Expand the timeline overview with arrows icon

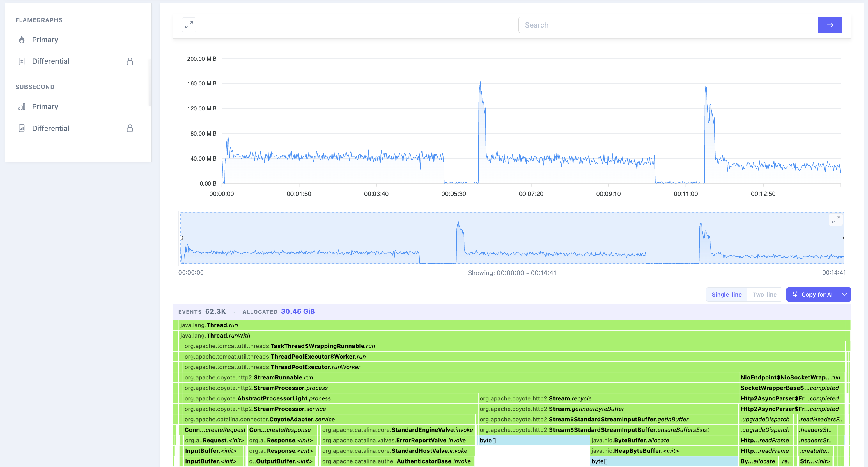pyautogui.click(x=836, y=220)
